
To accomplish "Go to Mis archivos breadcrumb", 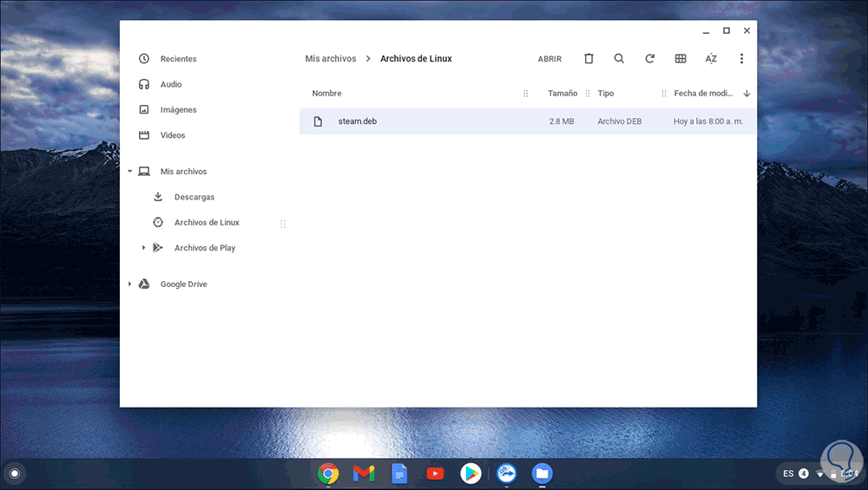I will point(331,59).
